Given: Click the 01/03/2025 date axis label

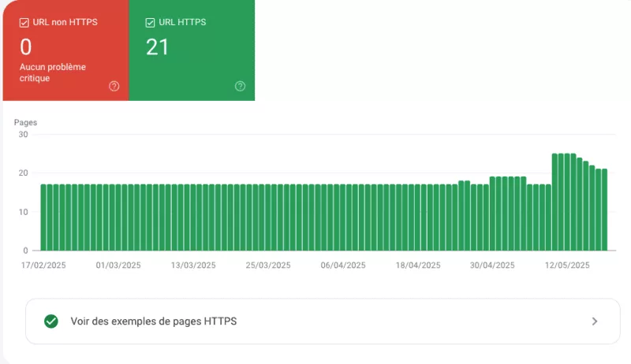Looking at the screenshot, I should [118, 266].
